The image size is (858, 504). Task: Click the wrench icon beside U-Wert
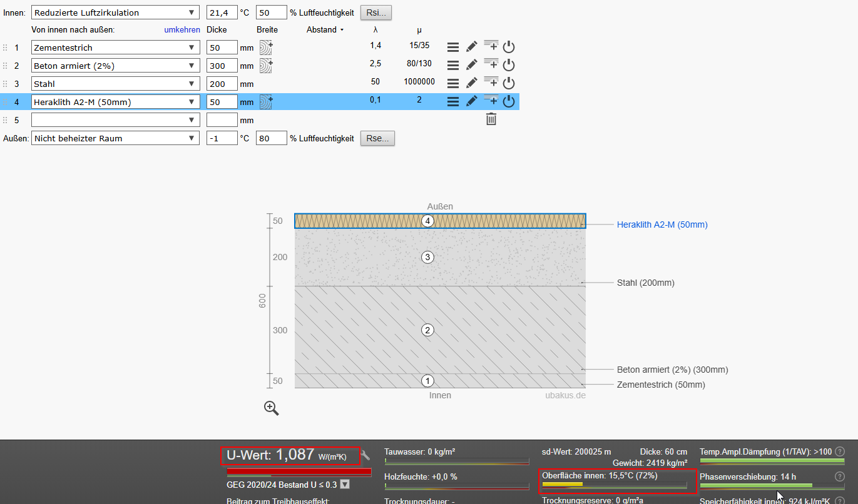[x=366, y=456]
